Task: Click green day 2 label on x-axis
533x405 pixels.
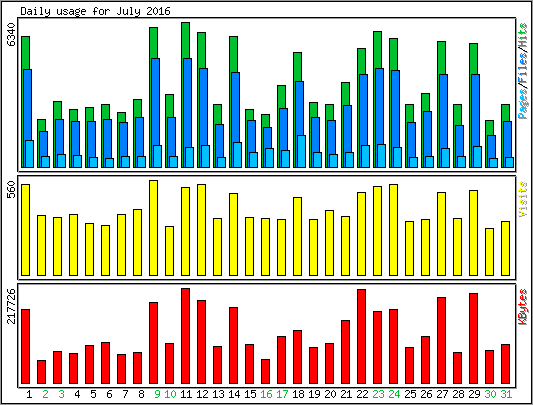Action: point(45,394)
